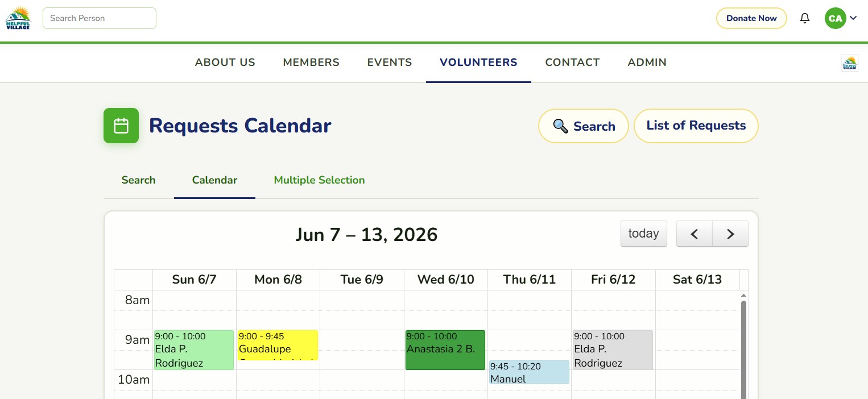Click the small village logo at right of the menu bar
This screenshot has height=399, width=868.
point(850,63)
